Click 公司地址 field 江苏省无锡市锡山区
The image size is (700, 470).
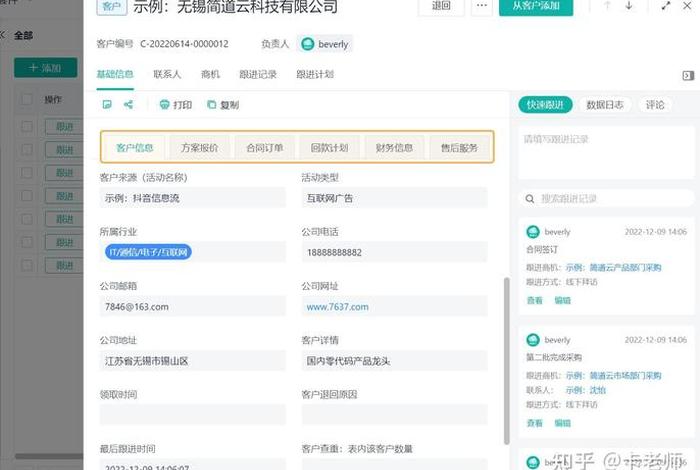[192, 361]
